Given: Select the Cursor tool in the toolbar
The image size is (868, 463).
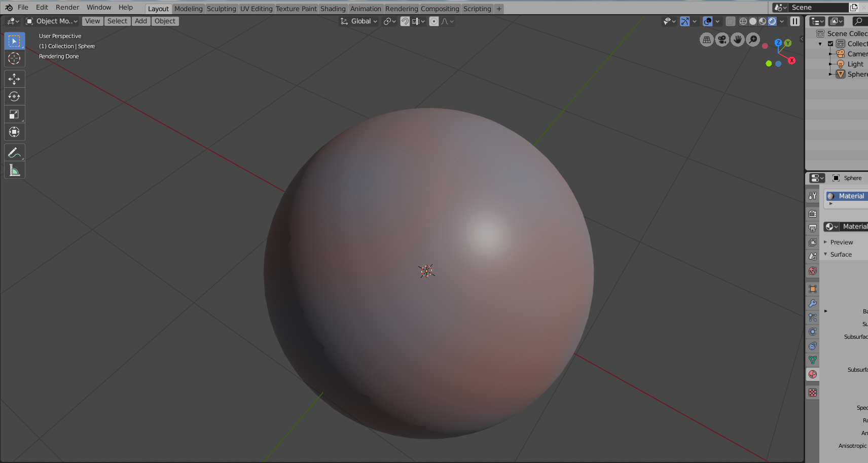Looking at the screenshot, I should coord(14,59).
